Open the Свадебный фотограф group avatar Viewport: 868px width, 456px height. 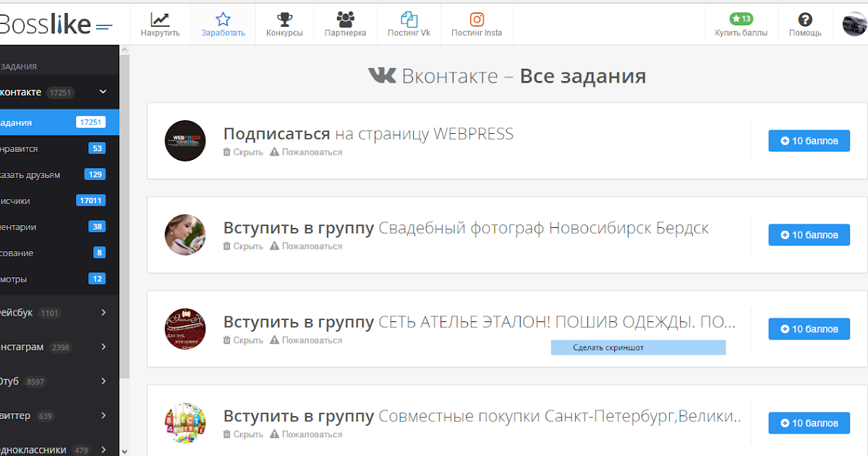point(185,235)
